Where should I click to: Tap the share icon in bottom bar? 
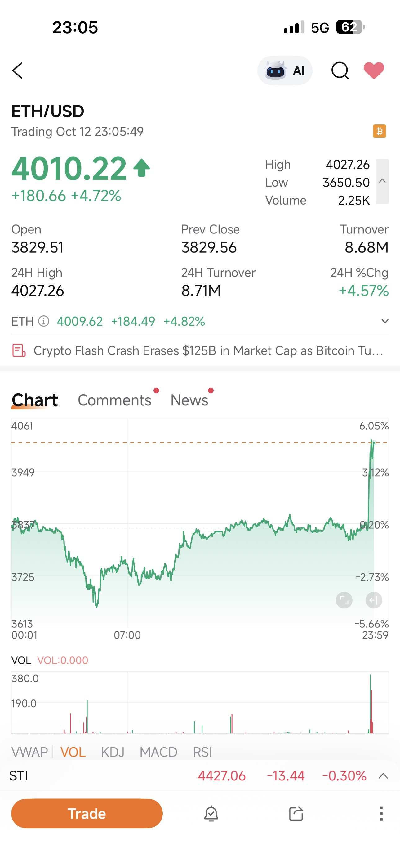[x=296, y=813]
